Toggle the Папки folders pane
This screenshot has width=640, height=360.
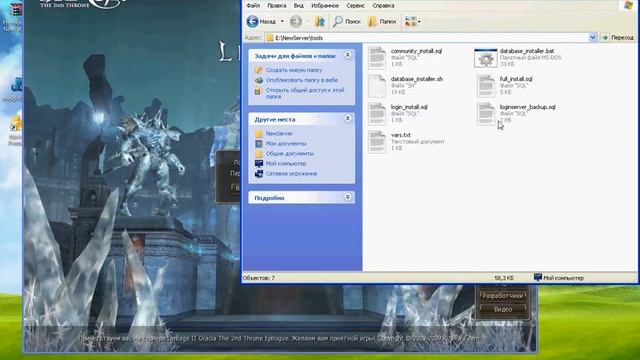coord(382,21)
